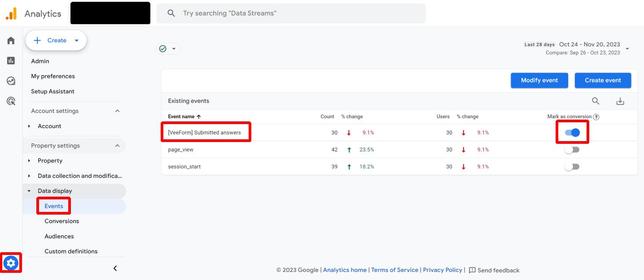Click the Admin gear icon
The width and height of the screenshot is (644, 280).
click(x=11, y=263)
